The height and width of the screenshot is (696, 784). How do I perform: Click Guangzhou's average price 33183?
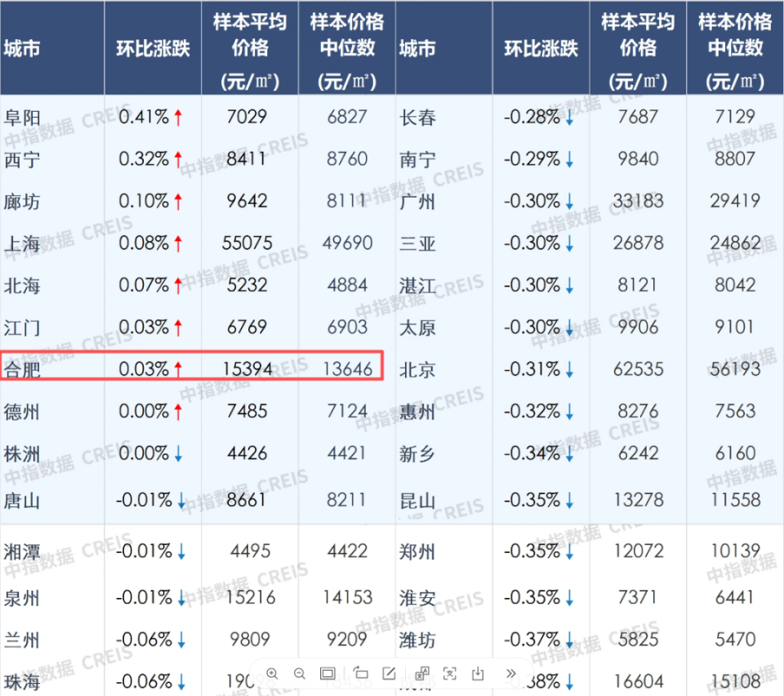coord(639,201)
